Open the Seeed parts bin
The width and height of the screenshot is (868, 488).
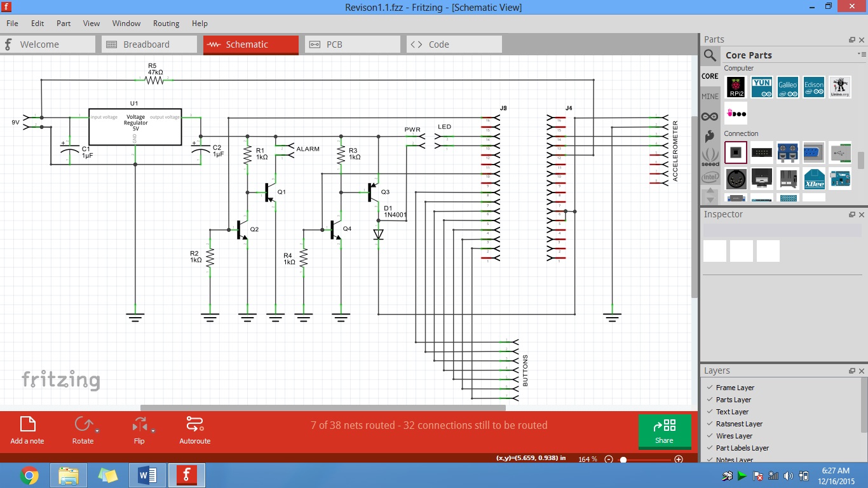[x=710, y=157]
